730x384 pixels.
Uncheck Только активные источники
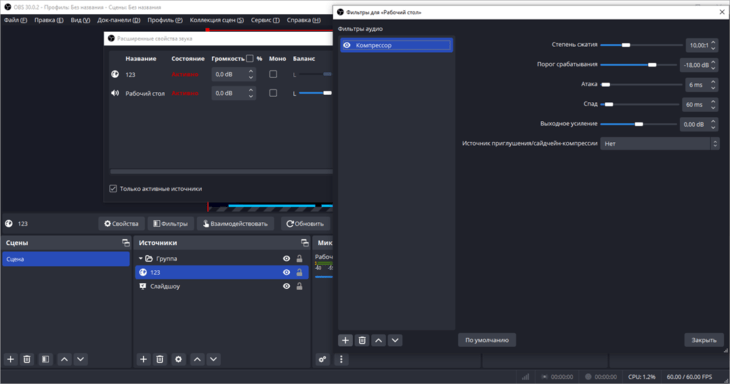(113, 189)
